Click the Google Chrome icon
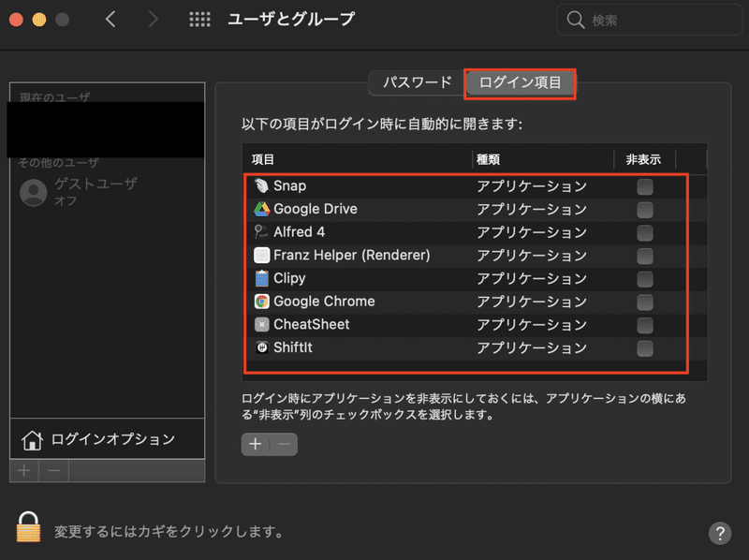This screenshot has height=560, width=749. coord(262,302)
